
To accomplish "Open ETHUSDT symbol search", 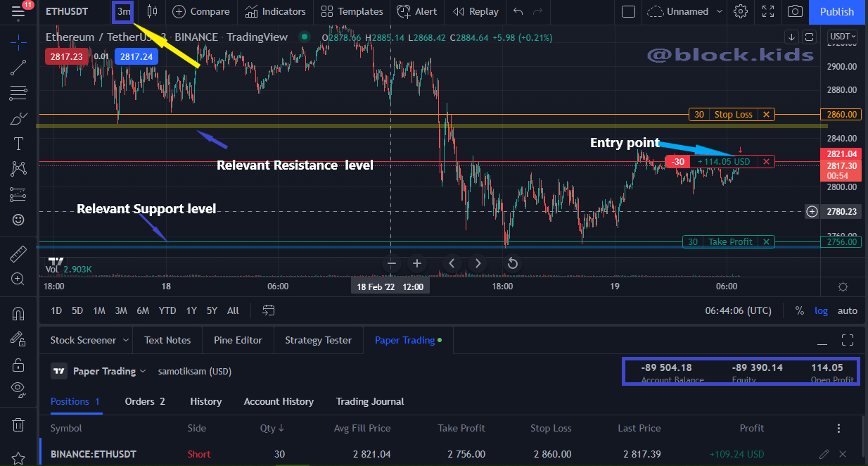I will [x=68, y=11].
